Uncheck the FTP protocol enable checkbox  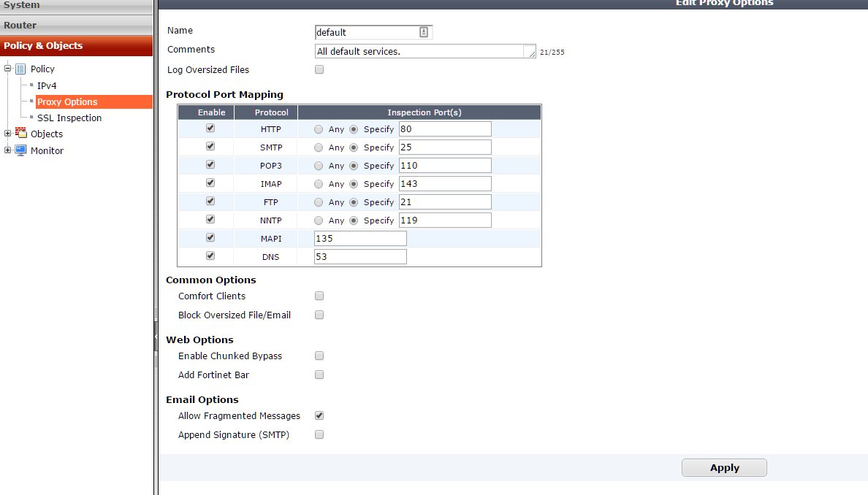click(x=210, y=201)
